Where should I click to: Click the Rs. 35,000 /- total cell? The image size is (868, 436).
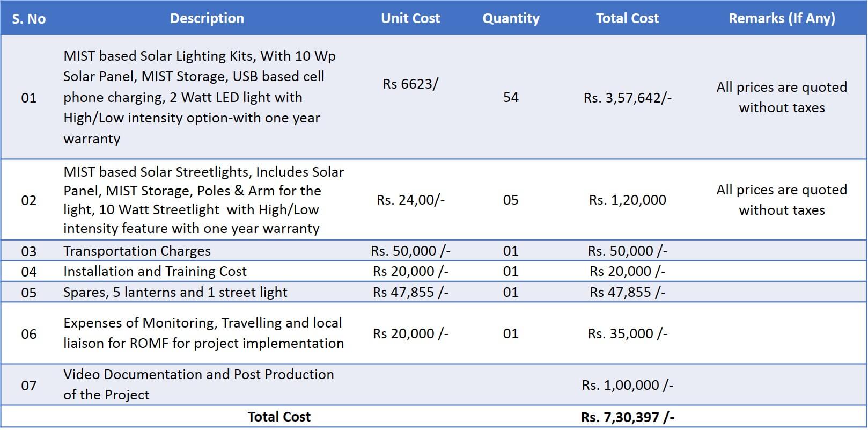[627, 334]
